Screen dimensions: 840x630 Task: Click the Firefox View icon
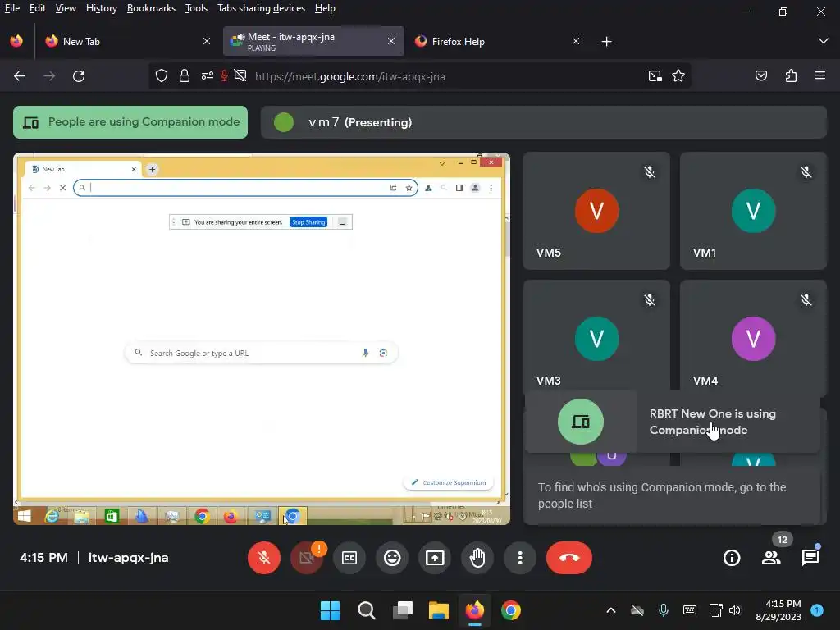16,41
